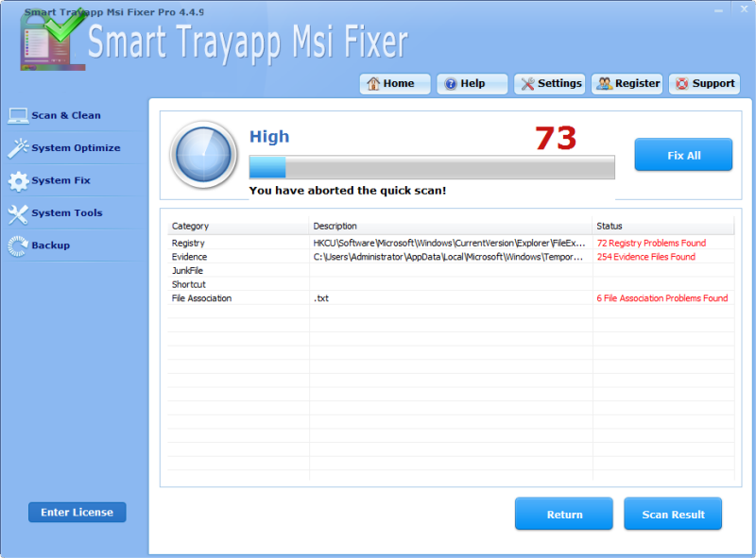Click the Return button

coord(563,514)
